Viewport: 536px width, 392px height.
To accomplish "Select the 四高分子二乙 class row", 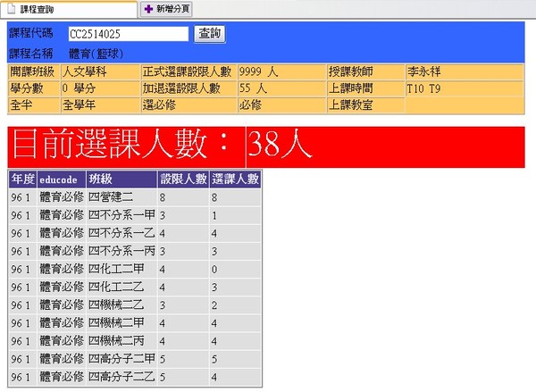I will [135, 377].
